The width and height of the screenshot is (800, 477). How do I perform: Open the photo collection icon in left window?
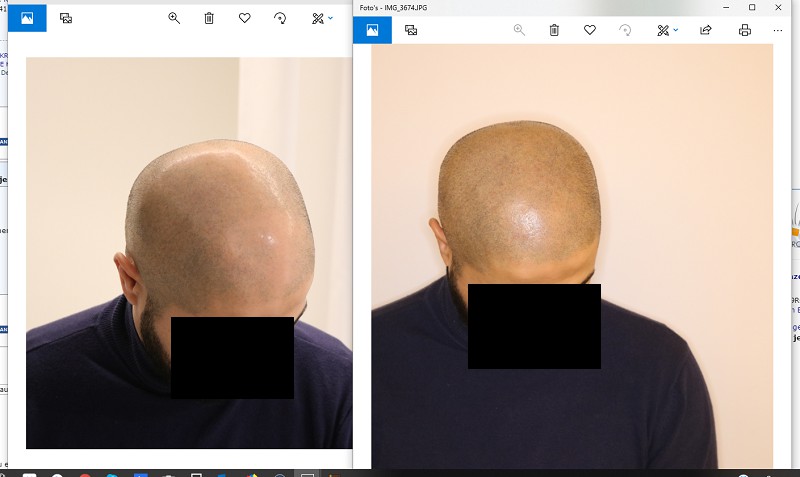coord(66,18)
